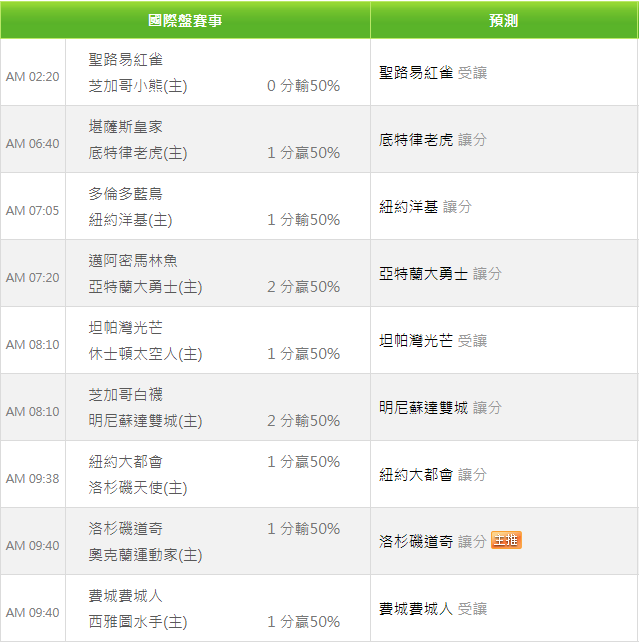Click the orange 主推 badge
The height and width of the screenshot is (643, 639).
506,540
